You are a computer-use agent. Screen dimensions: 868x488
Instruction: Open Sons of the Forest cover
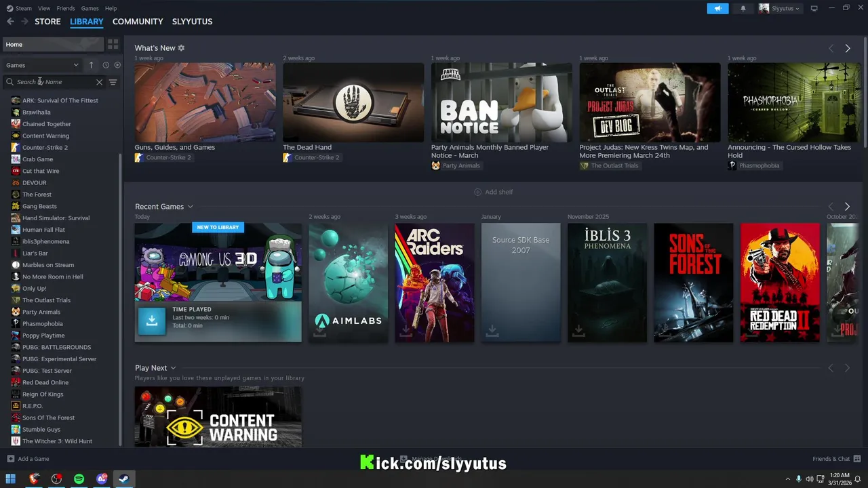tap(693, 283)
